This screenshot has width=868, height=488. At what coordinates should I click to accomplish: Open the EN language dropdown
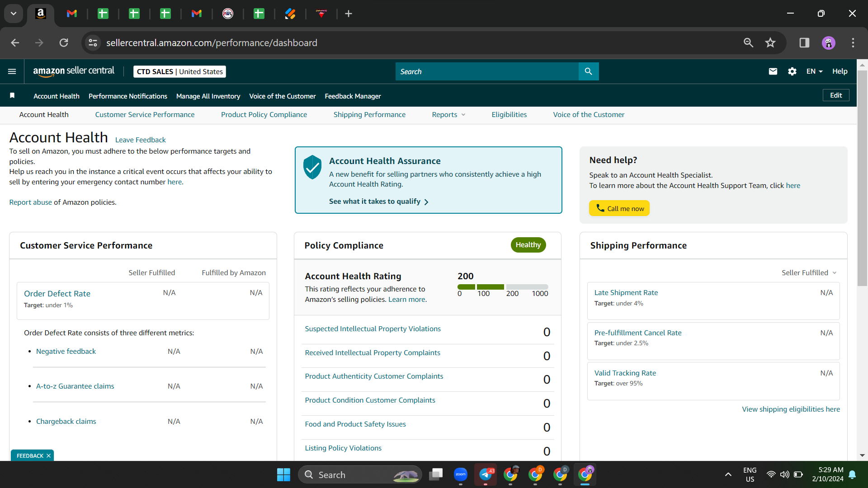coord(814,71)
